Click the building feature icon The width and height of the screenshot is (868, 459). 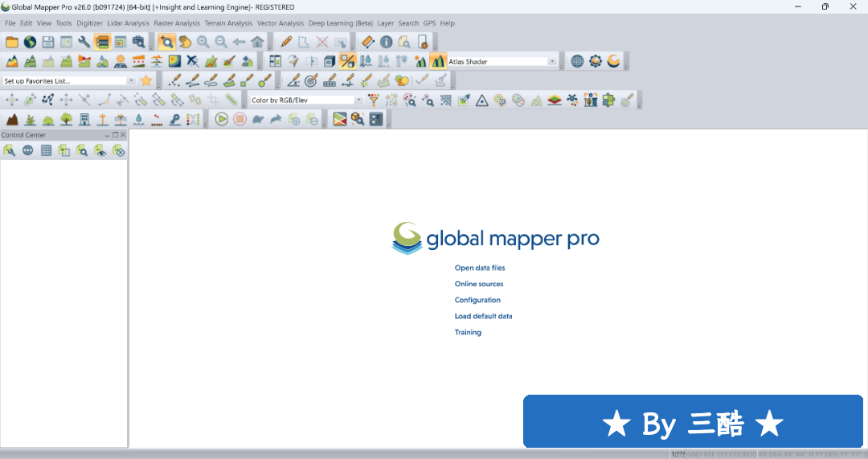(x=84, y=119)
